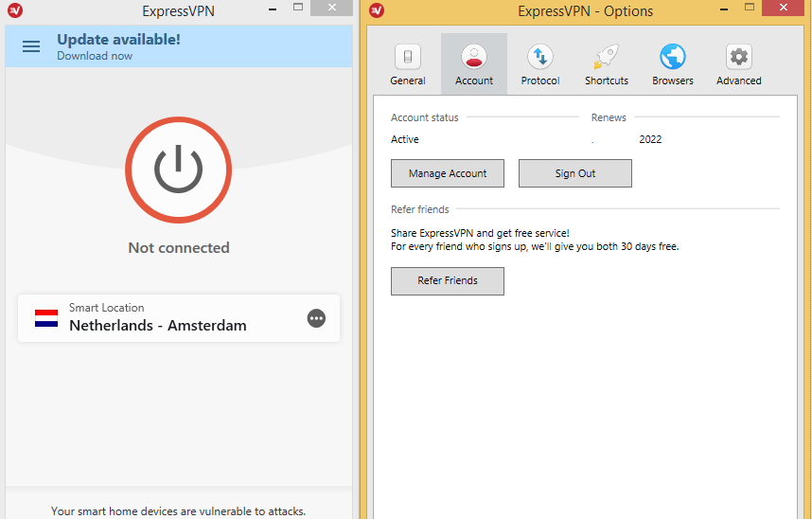Open the Browsers globe icon tab
This screenshot has height=519, width=812.
click(673, 57)
